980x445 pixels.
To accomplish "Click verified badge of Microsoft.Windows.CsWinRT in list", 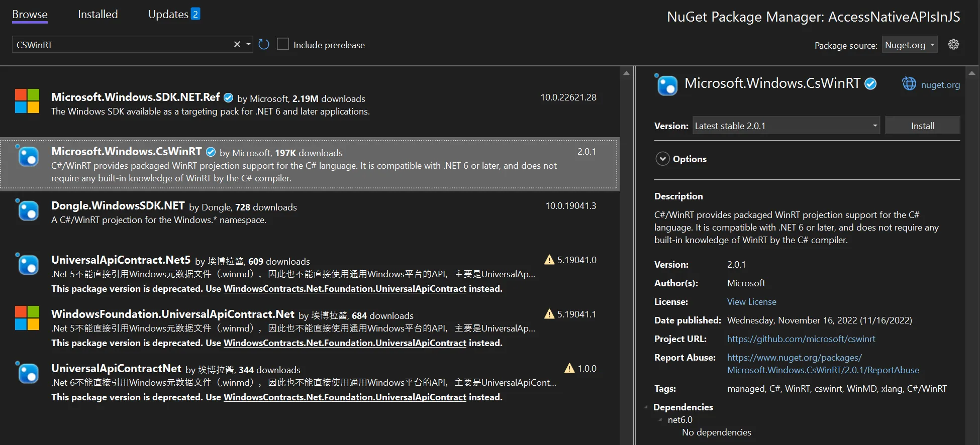I will tap(211, 152).
